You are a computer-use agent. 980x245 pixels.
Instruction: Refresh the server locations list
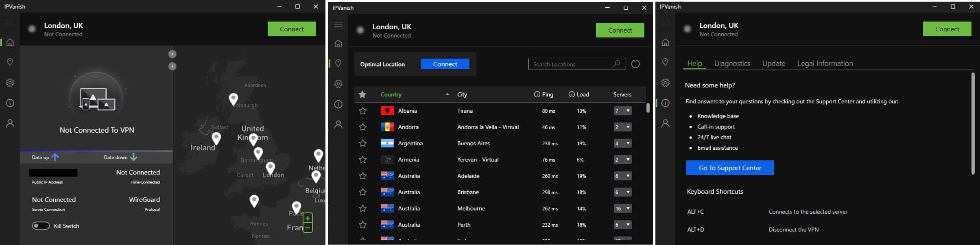click(635, 64)
